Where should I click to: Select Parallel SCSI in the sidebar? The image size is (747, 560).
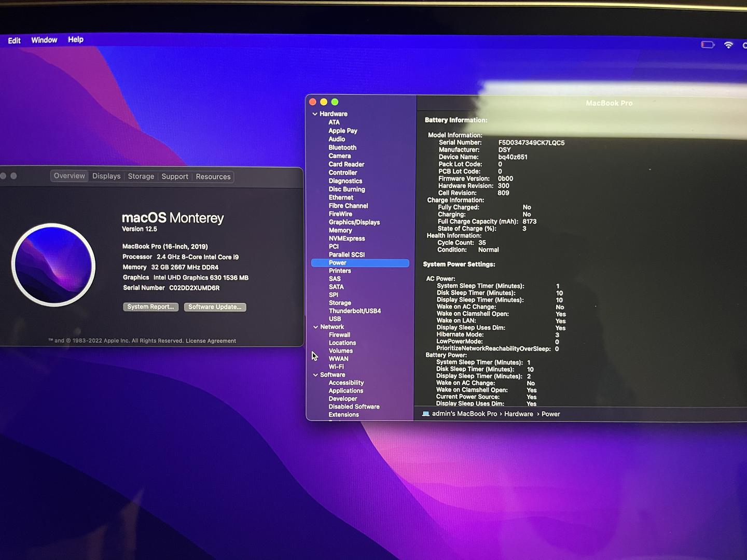tap(347, 255)
